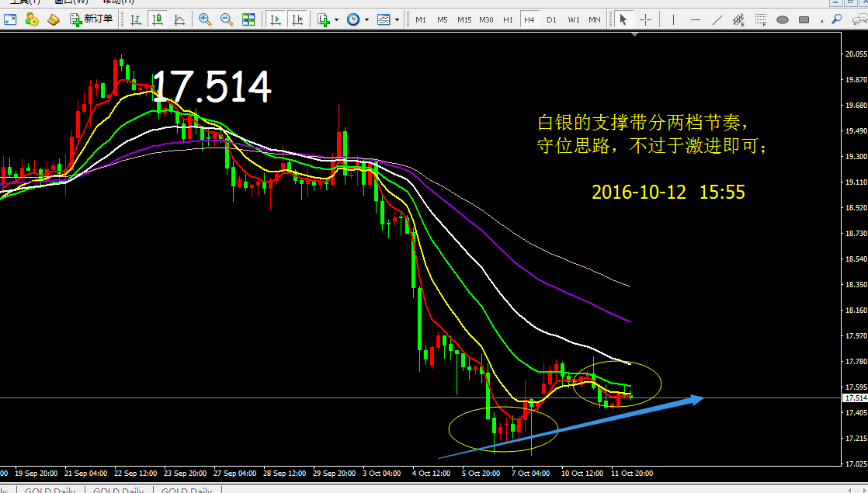Expand the periodicity dropdown arrow

pos(366,20)
